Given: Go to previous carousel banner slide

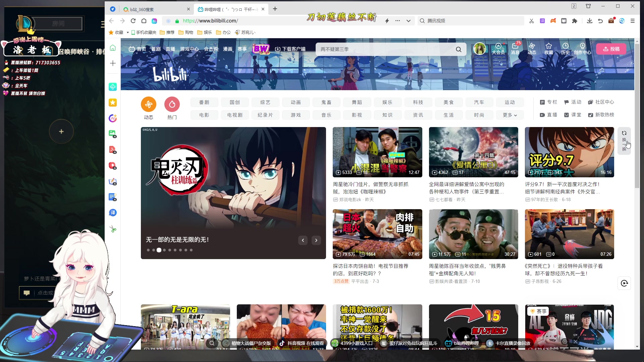Looking at the screenshot, I should (303, 240).
